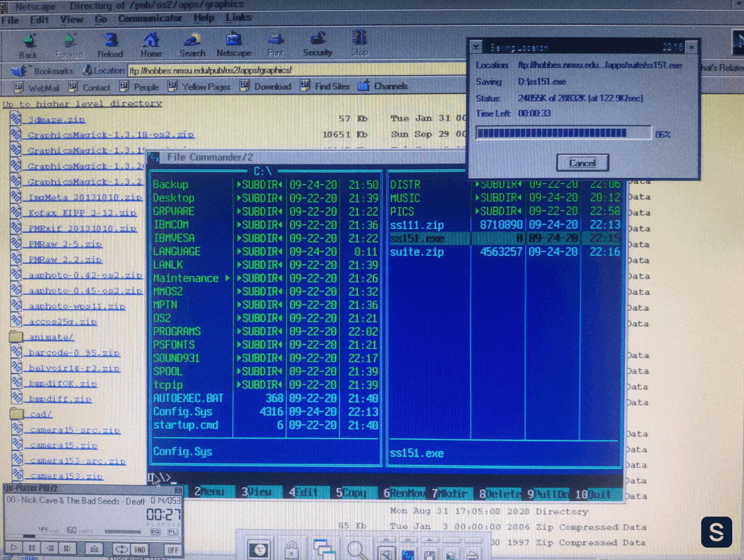744x560 pixels.
Task: Open the window list icon in WarpCenter
Action: tap(324, 549)
